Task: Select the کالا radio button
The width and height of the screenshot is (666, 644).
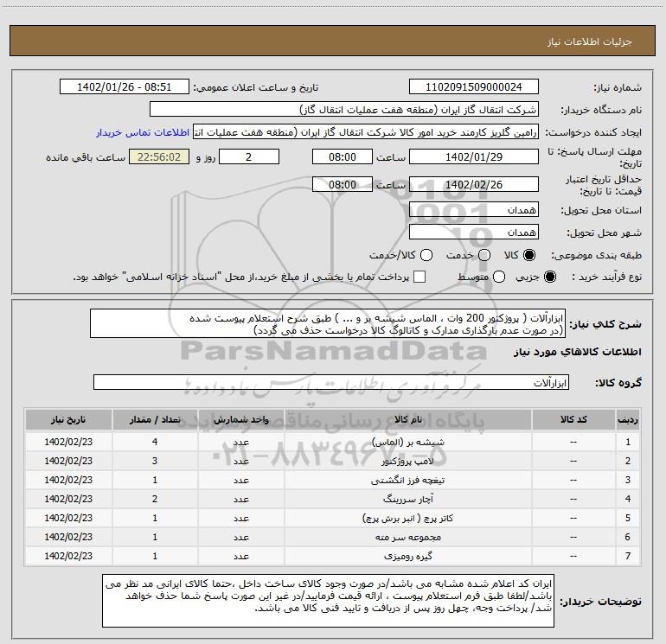Action: point(529,255)
